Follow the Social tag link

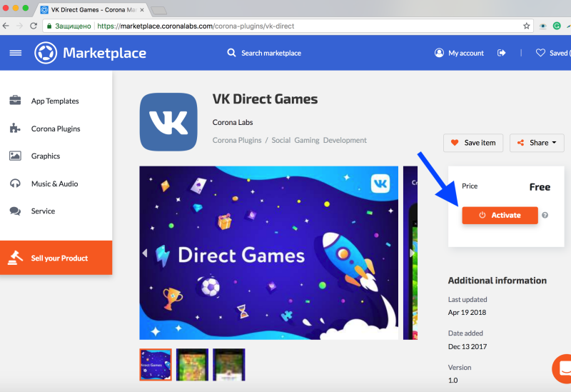pos(281,140)
